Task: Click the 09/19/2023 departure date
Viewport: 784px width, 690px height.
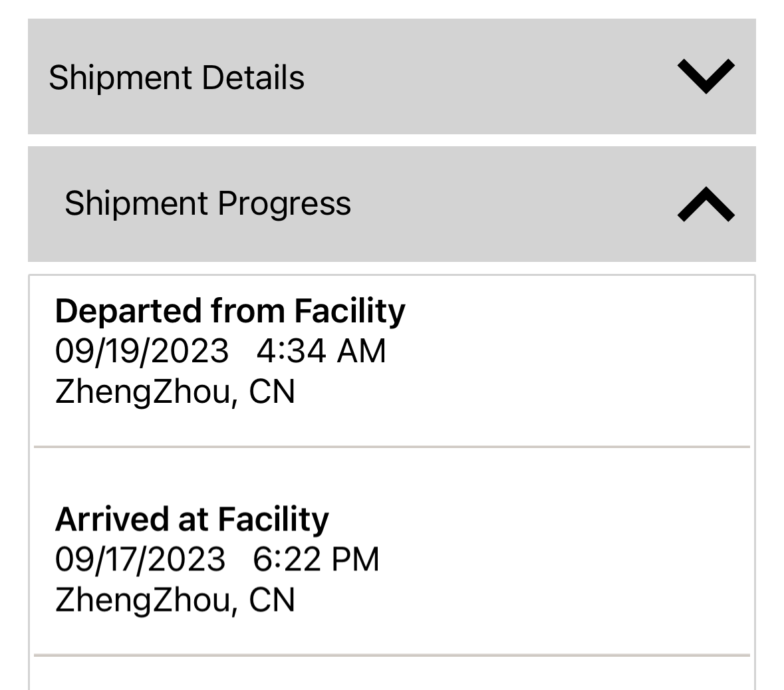Action: tap(142, 351)
